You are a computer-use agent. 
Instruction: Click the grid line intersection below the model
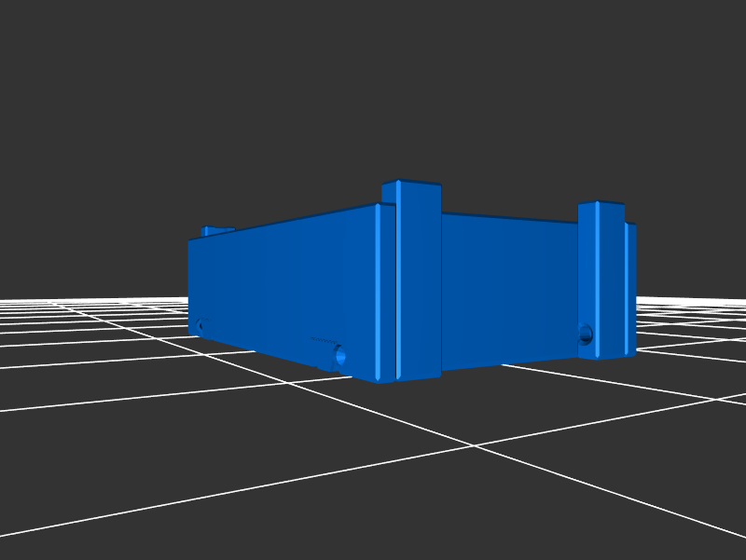coord(475,446)
